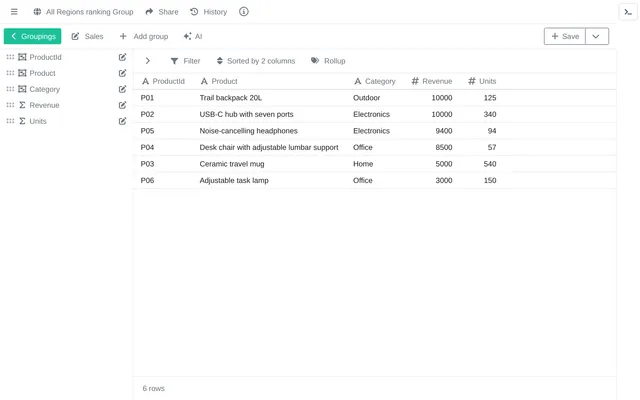The width and height of the screenshot is (640, 400).
Task: Select units value 150
Action: click(x=490, y=180)
